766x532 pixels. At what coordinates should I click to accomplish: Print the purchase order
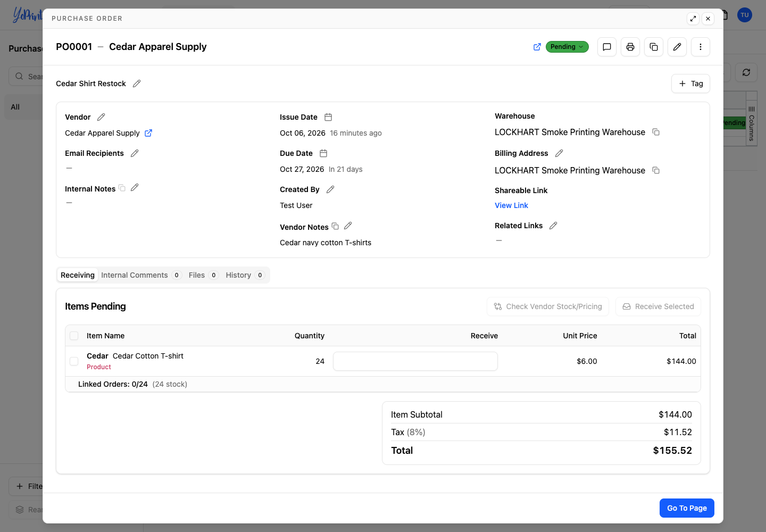click(x=630, y=47)
